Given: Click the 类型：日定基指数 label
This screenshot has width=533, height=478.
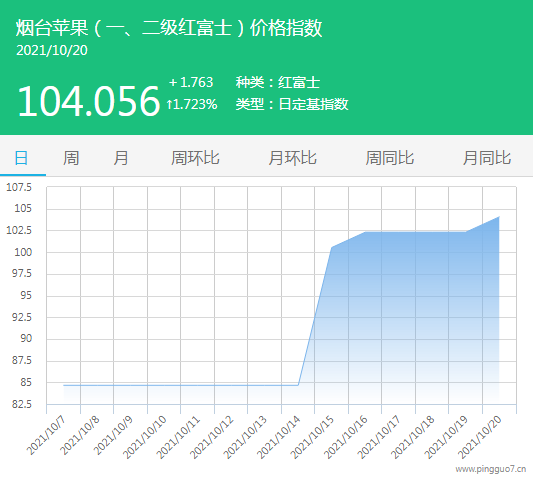Looking at the screenshot, I should [x=292, y=104].
